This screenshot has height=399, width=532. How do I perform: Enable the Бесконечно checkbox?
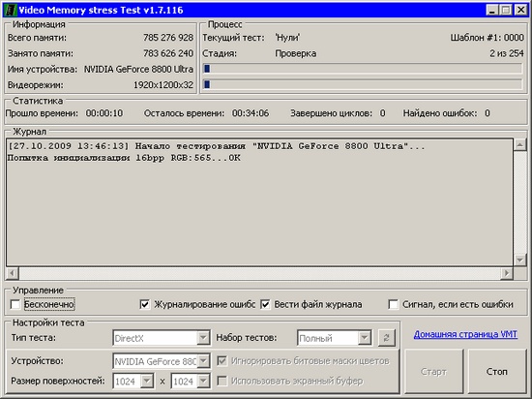coord(15,304)
